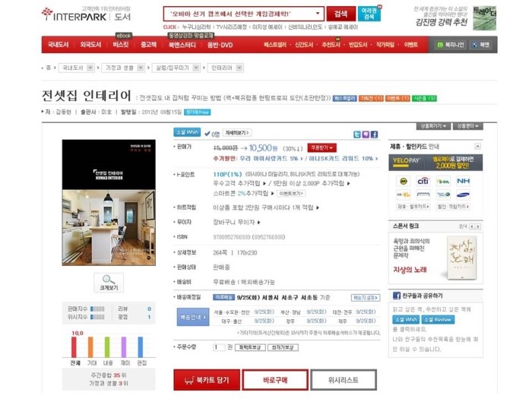Expand the search box suggestion dropdown
The image size is (532, 399).
click(x=318, y=14)
